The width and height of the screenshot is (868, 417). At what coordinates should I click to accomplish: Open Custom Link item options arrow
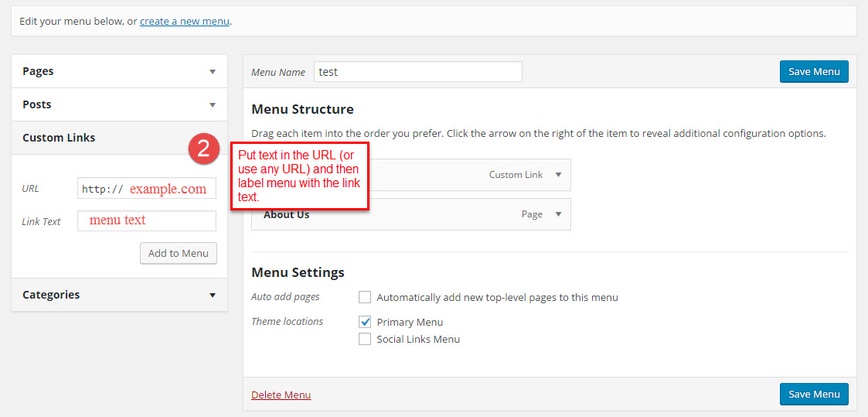click(559, 175)
